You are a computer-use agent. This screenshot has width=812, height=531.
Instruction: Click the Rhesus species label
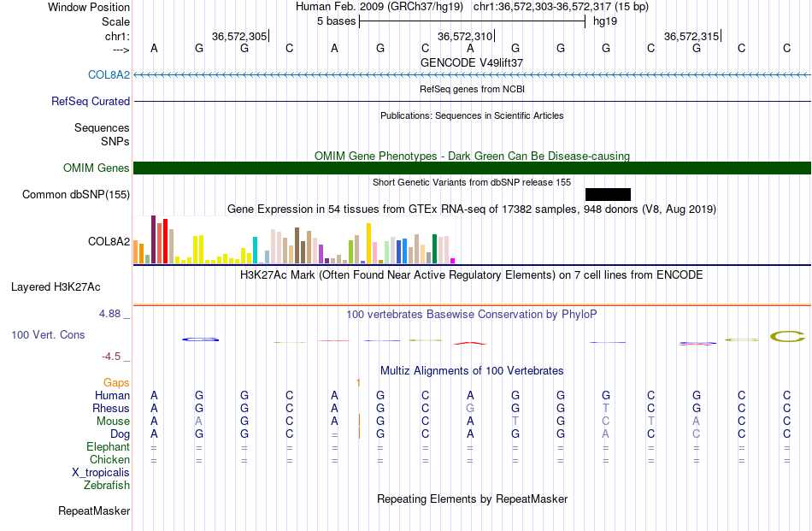[111, 408]
